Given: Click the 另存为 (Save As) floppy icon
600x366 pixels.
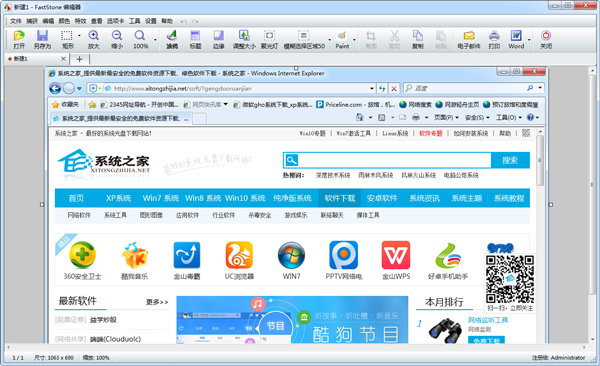Looking at the screenshot, I should tap(42, 36).
